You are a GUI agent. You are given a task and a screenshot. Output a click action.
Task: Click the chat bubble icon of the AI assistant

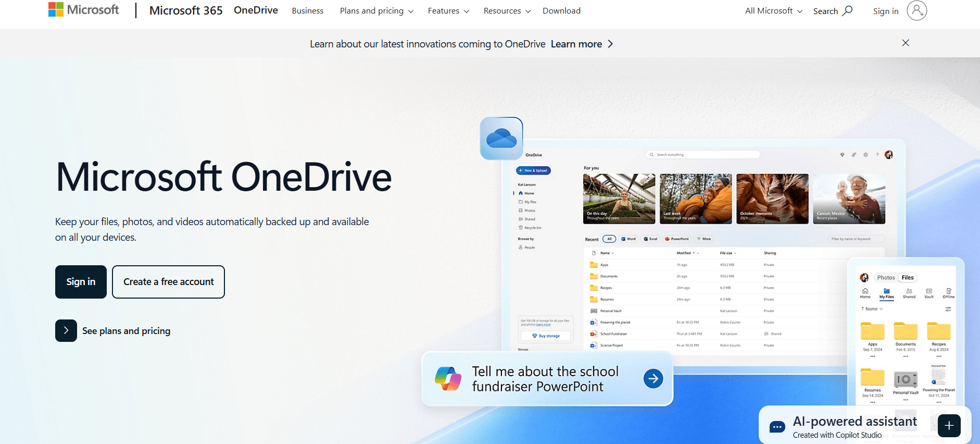tap(777, 427)
